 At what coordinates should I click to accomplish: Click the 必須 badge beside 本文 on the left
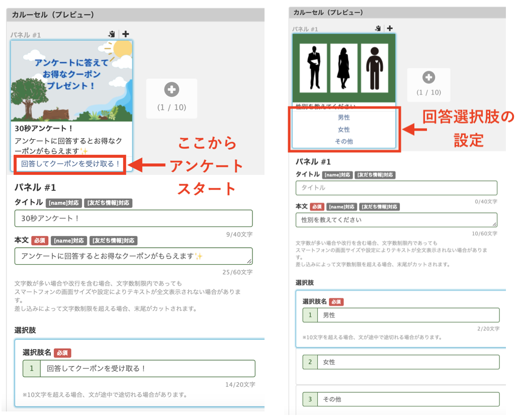click(x=39, y=241)
